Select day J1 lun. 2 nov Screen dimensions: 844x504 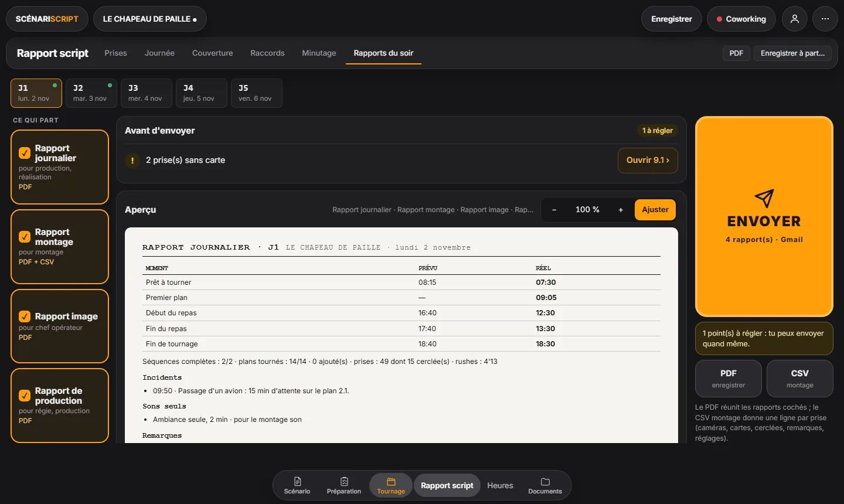[x=36, y=93]
